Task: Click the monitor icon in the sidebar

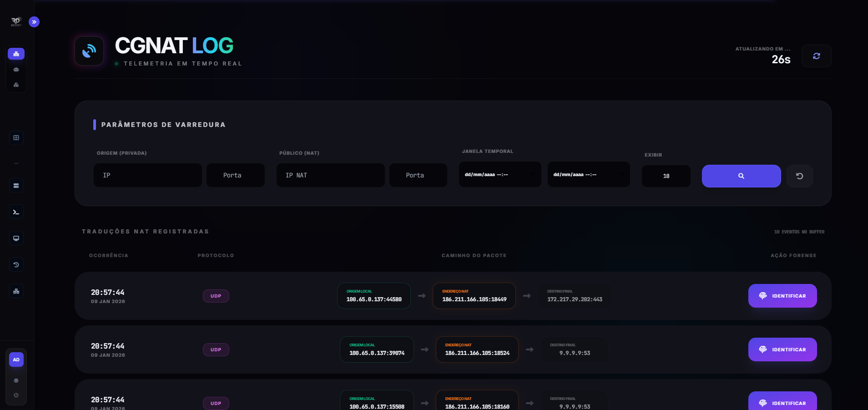Action: tap(16, 238)
